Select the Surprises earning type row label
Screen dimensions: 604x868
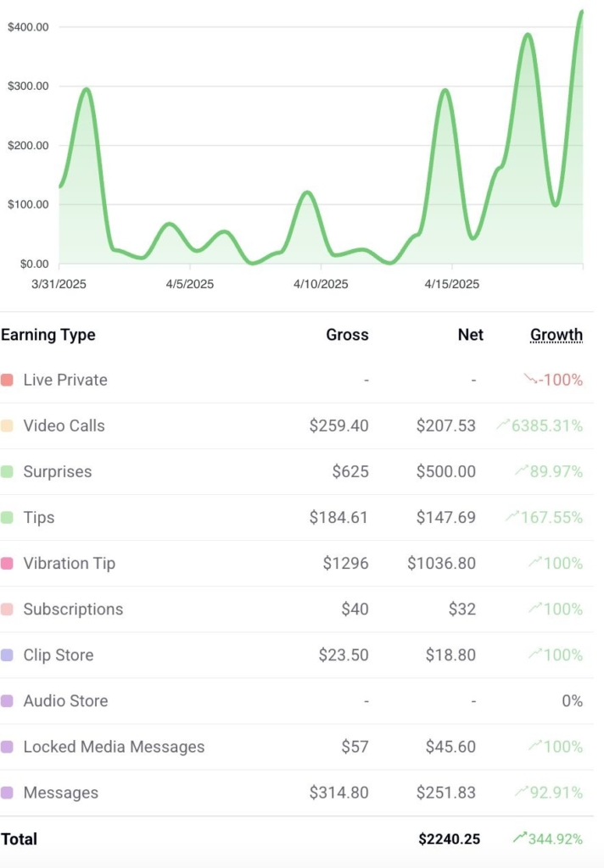pos(58,471)
